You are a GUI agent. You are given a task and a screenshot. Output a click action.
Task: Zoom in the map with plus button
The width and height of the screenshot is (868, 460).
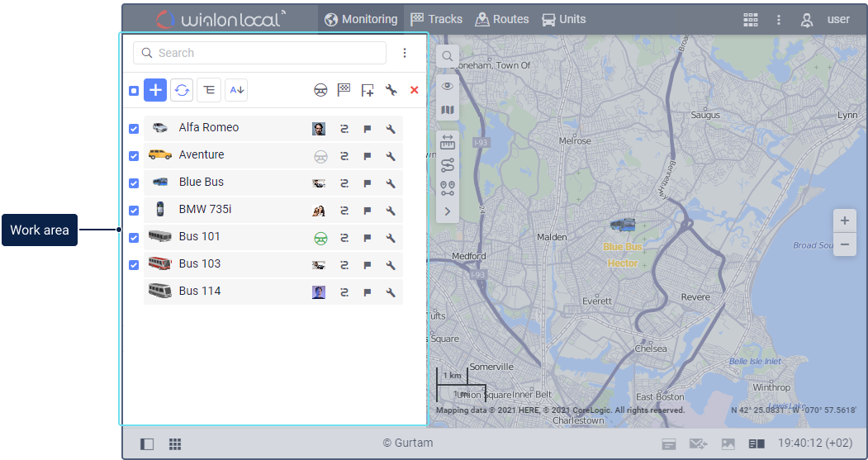click(844, 221)
